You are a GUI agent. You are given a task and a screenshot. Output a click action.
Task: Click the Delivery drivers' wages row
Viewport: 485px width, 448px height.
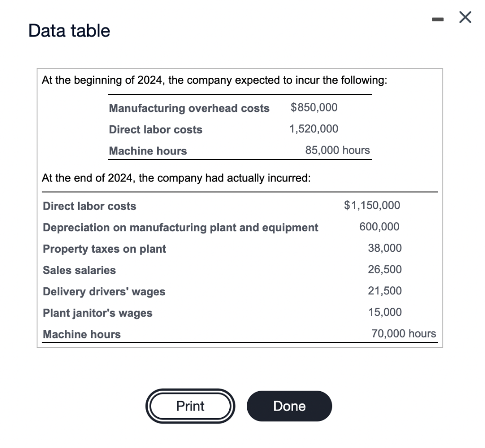coord(104,292)
